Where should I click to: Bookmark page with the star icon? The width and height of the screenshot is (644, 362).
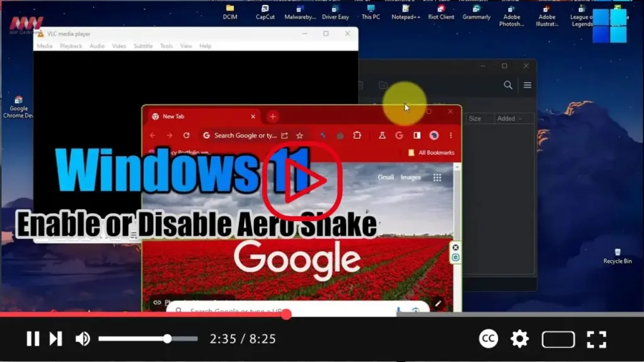[x=300, y=135]
